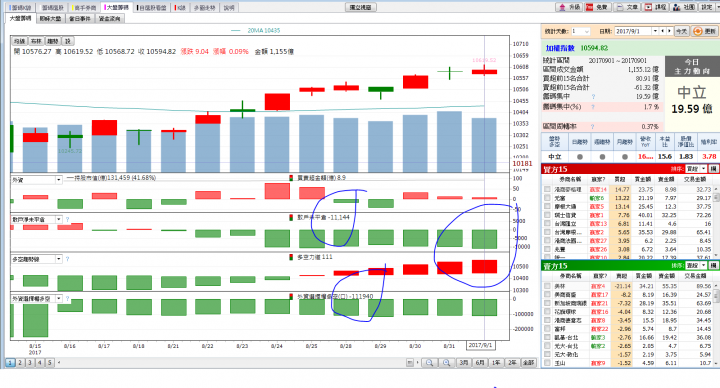Switch to 籌碼選股 tab

51,7
